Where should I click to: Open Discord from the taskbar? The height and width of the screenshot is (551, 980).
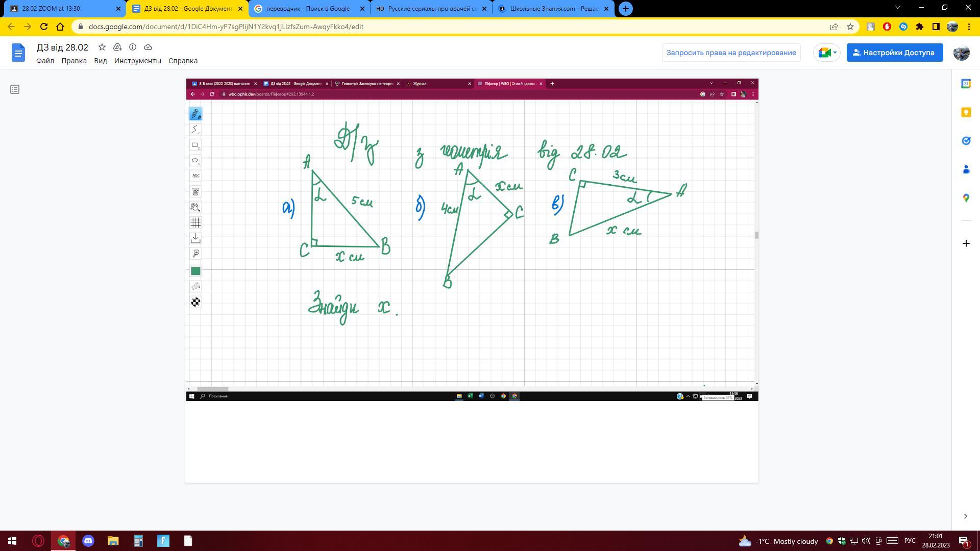pos(88,541)
